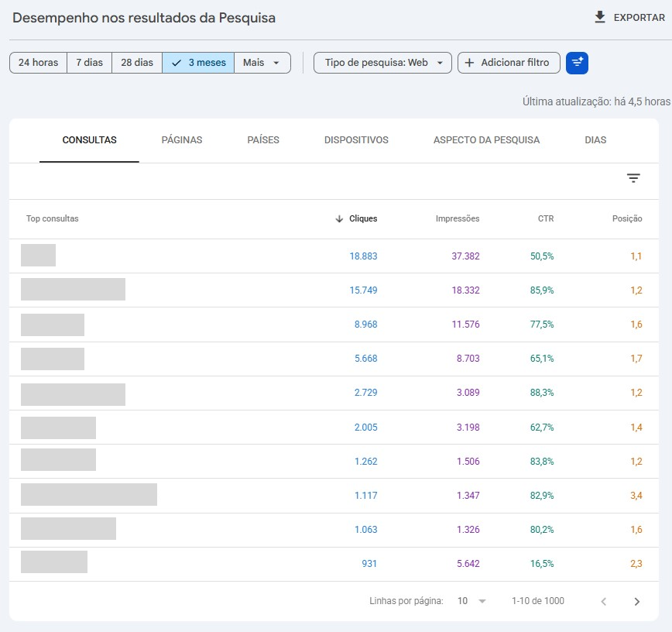Click the Top consultas column header
Viewport: 672px width, 632px height.
click(53, 218)
